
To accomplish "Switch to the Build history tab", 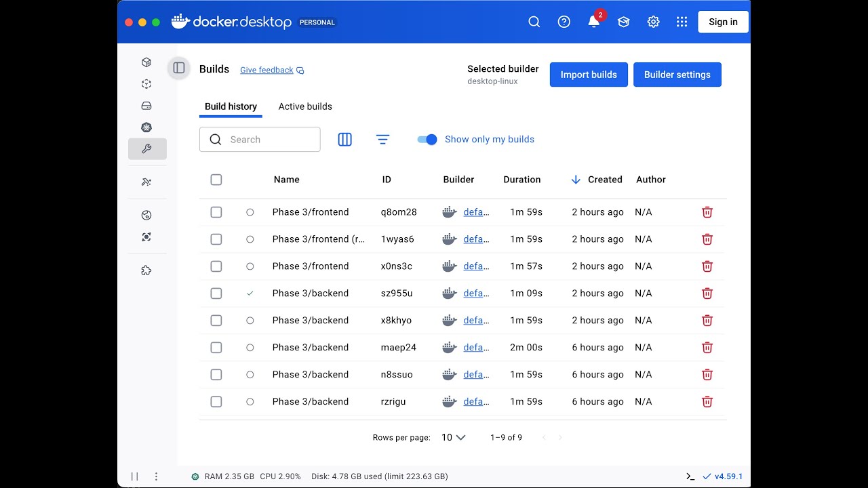I will [231, 106].
